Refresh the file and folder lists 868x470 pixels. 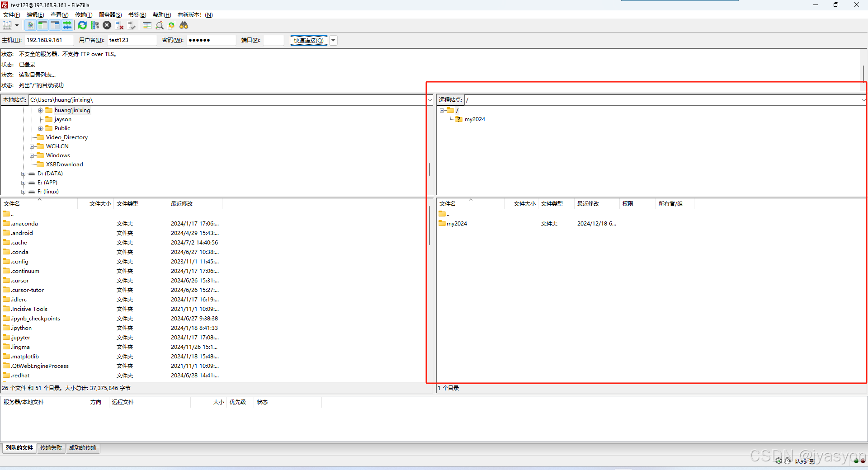coord(82,25)
